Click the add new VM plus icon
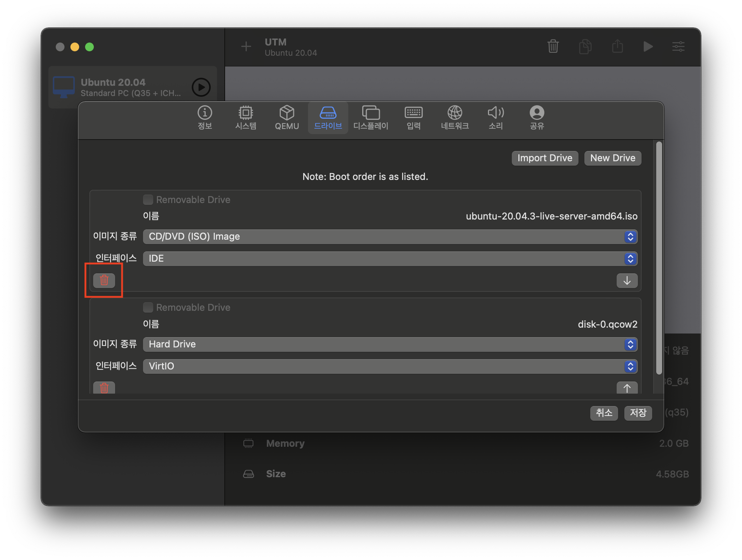 coord(246,47)
